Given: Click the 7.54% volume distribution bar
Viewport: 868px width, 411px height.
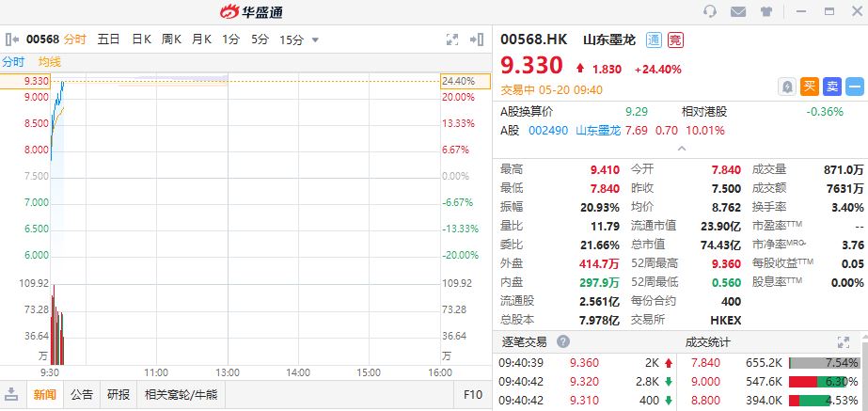Looking at the screenshot, I should point(824,363).
